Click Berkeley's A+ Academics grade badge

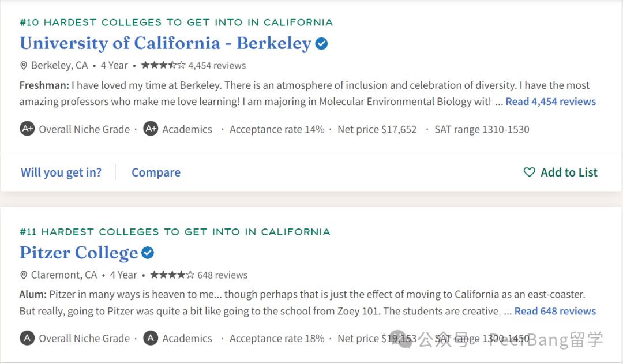[x=151, y=129]
